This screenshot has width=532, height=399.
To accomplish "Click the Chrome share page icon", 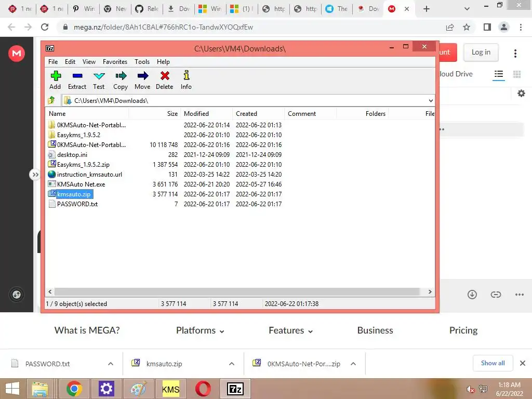I will coord(450,27).
